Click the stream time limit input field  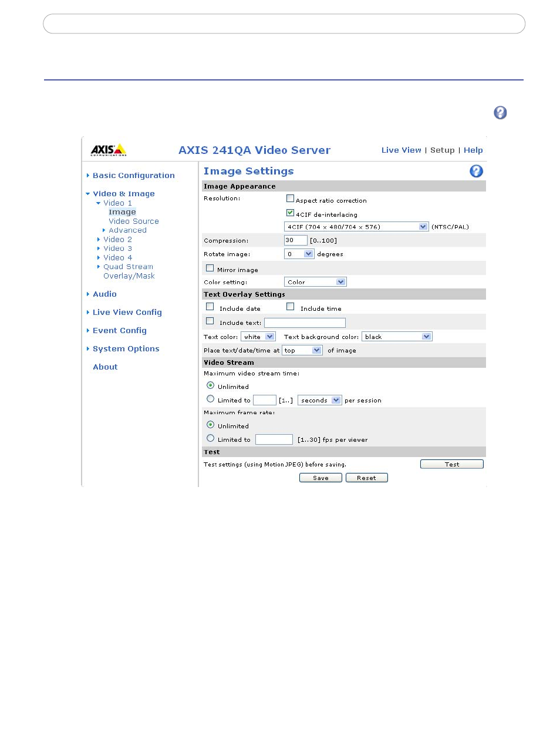click(x=265, y=400)
